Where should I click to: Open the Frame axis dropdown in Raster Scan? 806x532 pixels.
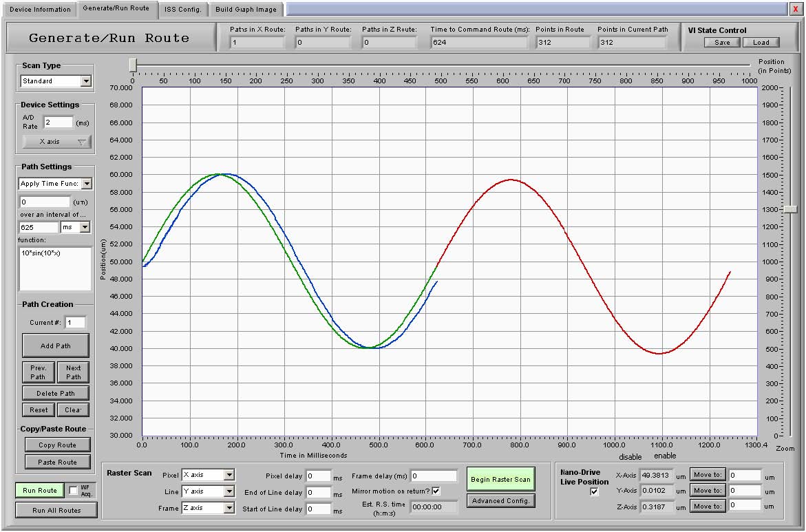click(x=208, y=508)
